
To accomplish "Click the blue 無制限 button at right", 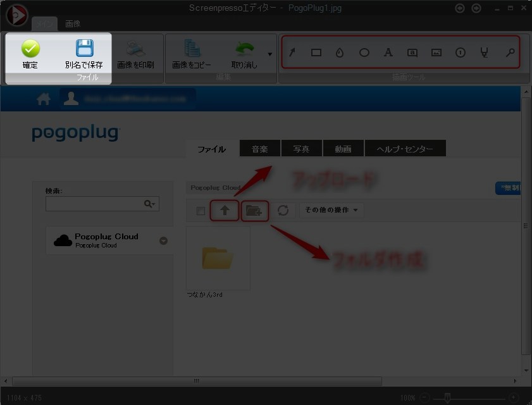I will tap(508, 188).
